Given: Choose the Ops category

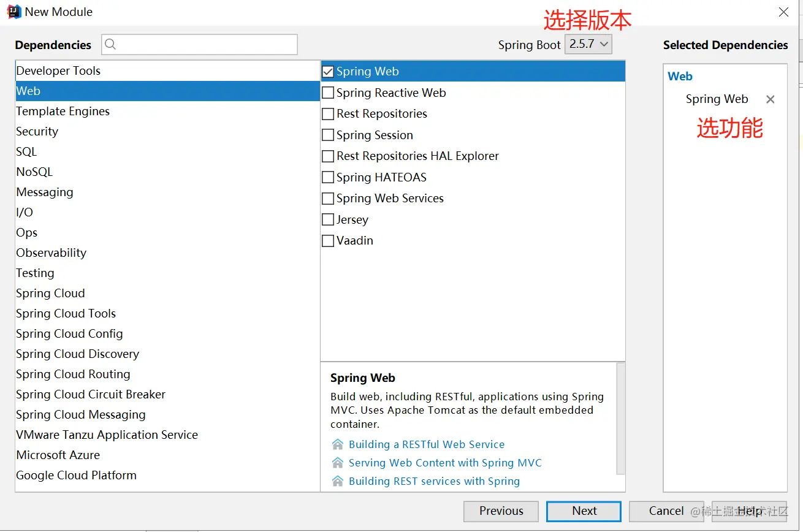Looking at the screenshot, I should click(x=167, y=233).
